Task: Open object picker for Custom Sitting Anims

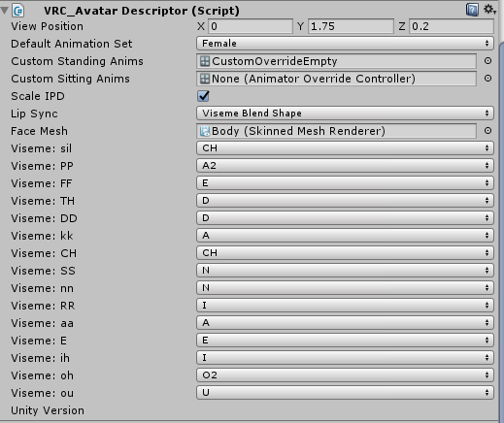Action: pos(487,79)
